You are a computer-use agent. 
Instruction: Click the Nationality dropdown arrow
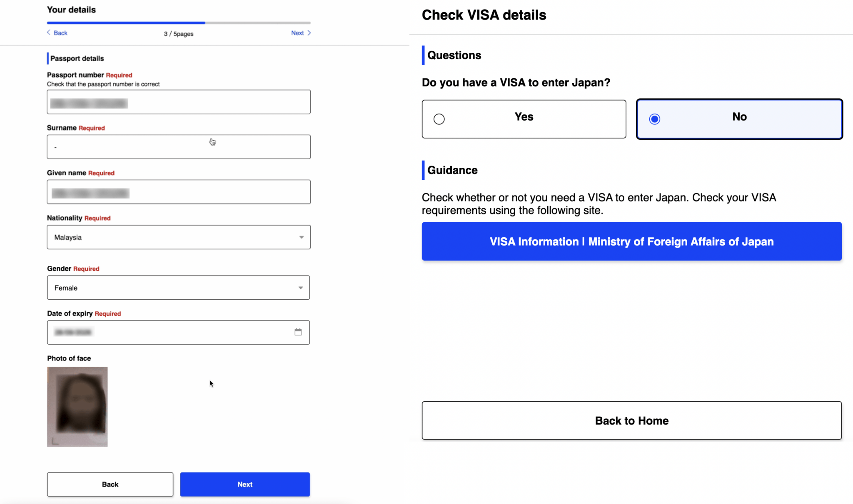point(302,237)
